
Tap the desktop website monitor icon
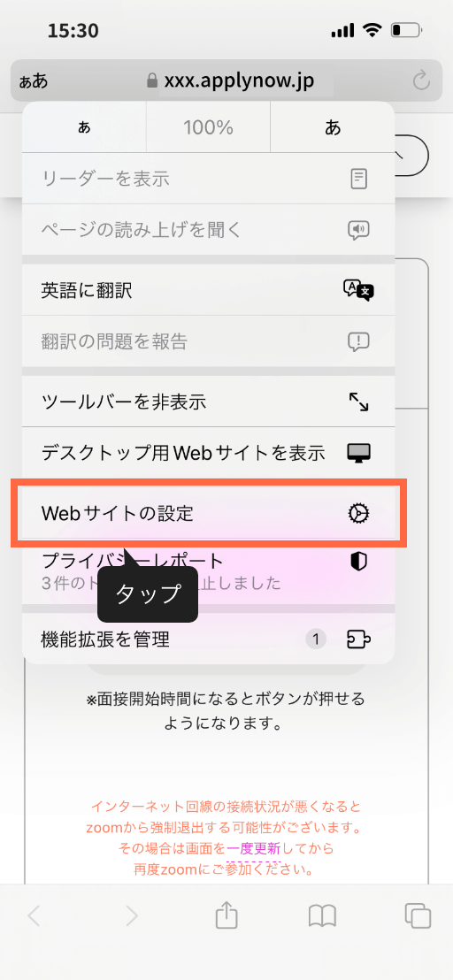[x=358, y=453]
